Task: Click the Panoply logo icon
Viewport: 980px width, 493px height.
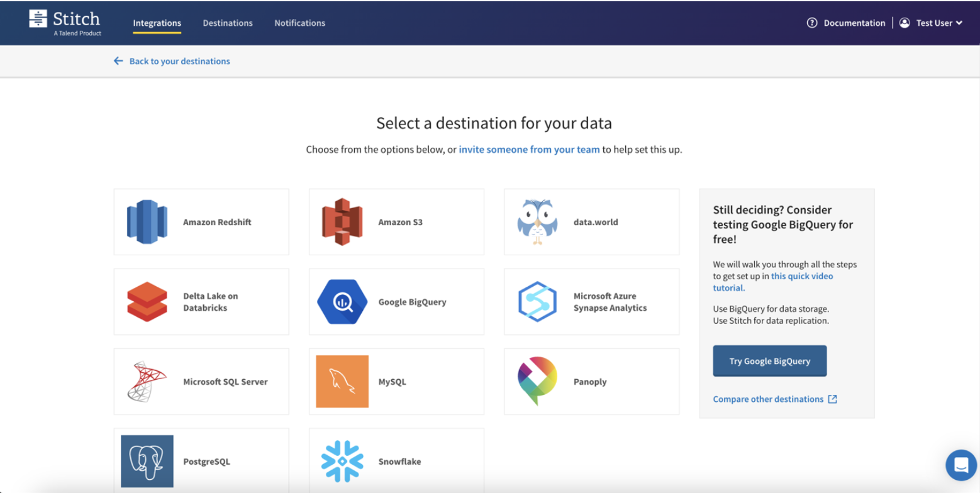Action: [537, 382]
